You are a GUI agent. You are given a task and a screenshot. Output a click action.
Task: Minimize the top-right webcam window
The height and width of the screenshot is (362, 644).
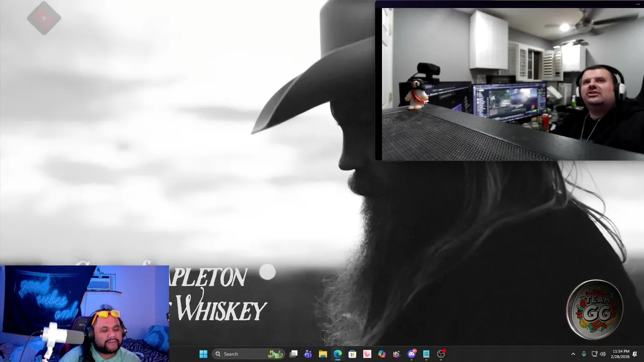[638, 4]
